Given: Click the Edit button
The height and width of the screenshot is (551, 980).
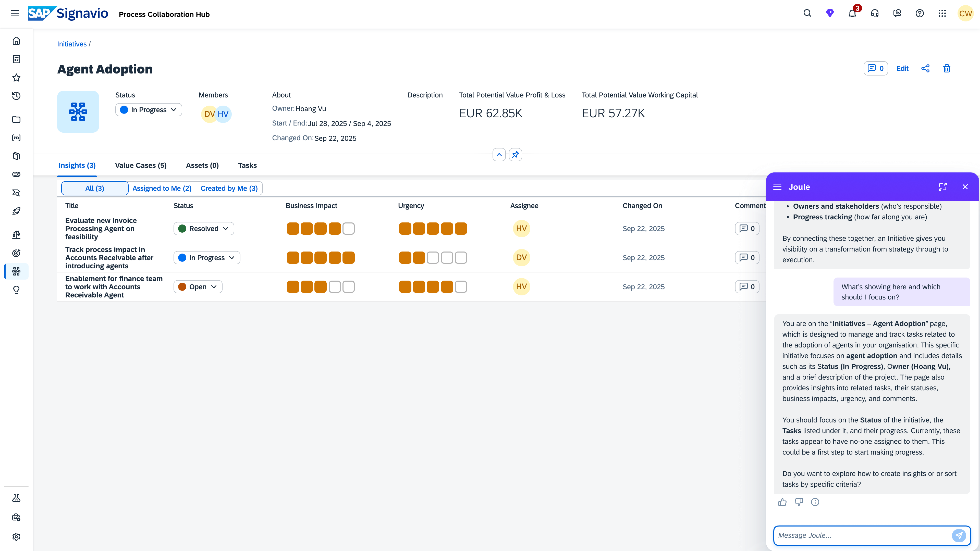Looking at the screenshot, I should pos(902,68).
